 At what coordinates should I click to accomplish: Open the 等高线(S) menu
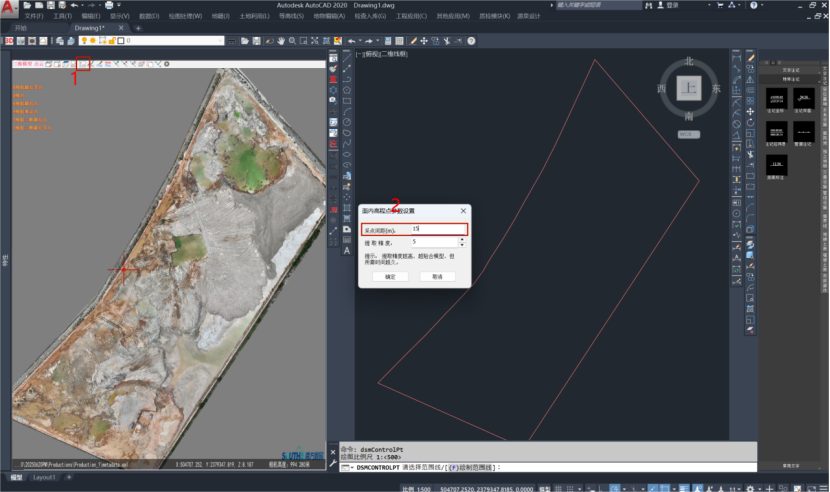pyautogui.click(x=291, y=16)
